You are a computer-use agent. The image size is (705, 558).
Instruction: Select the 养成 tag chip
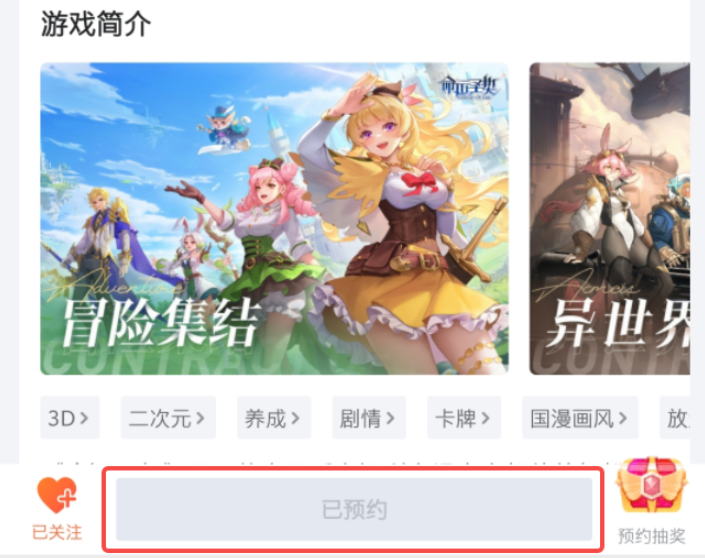coord(274,418)
